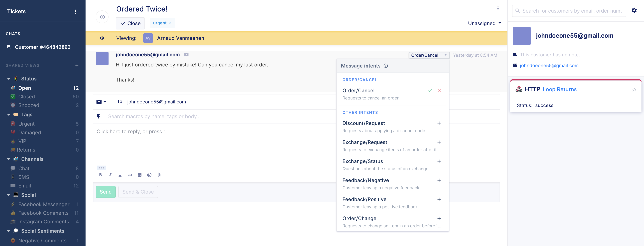Send the reply with Send button
The height and width of the screenshot is (246, 644).
[x=105, y=191]
